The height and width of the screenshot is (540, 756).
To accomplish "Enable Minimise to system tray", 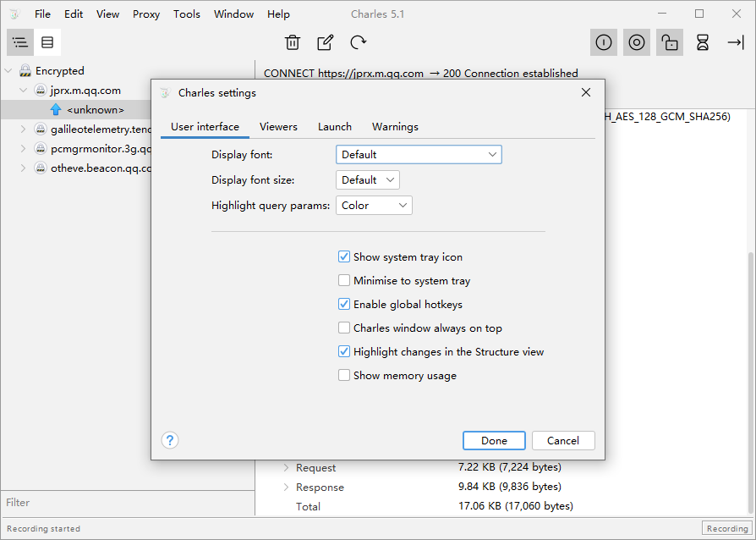I will pos(344,281).
